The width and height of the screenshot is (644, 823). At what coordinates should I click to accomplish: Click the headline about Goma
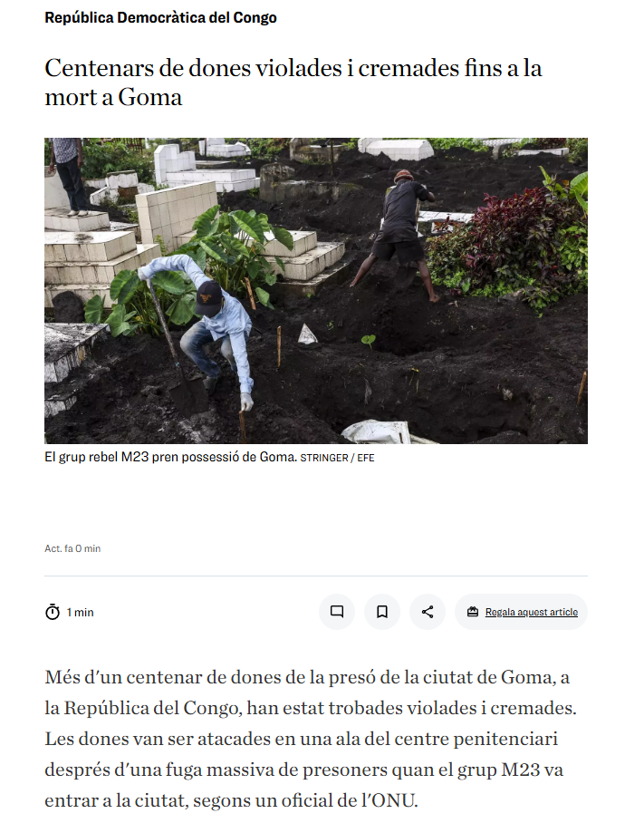point(293,82)
